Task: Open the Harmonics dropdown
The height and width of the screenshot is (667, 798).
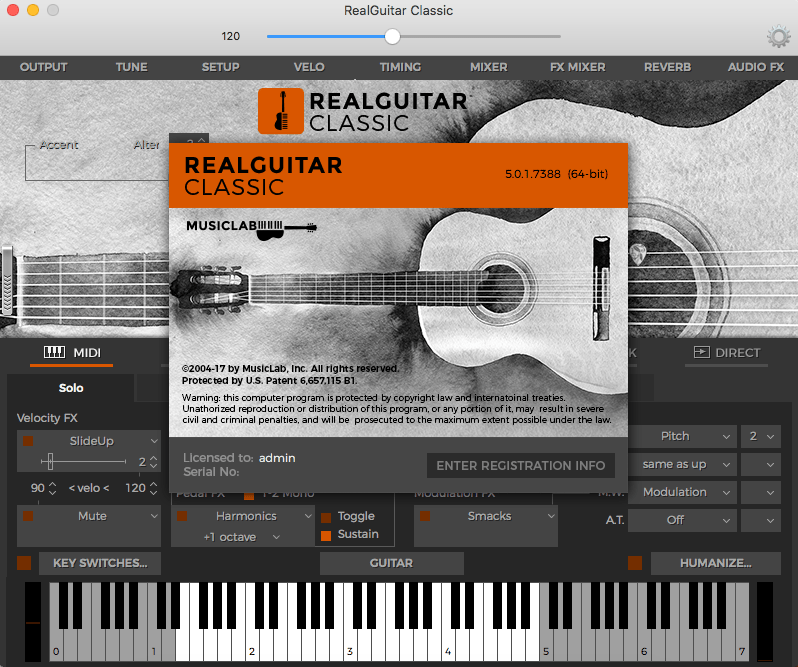Action: [308, 516]
